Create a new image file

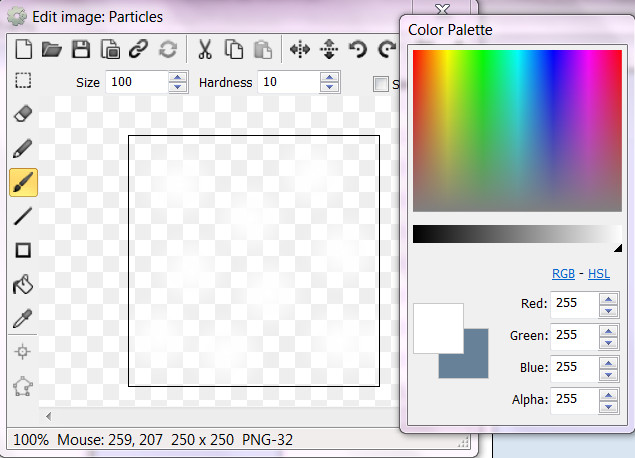coord(24,49)
